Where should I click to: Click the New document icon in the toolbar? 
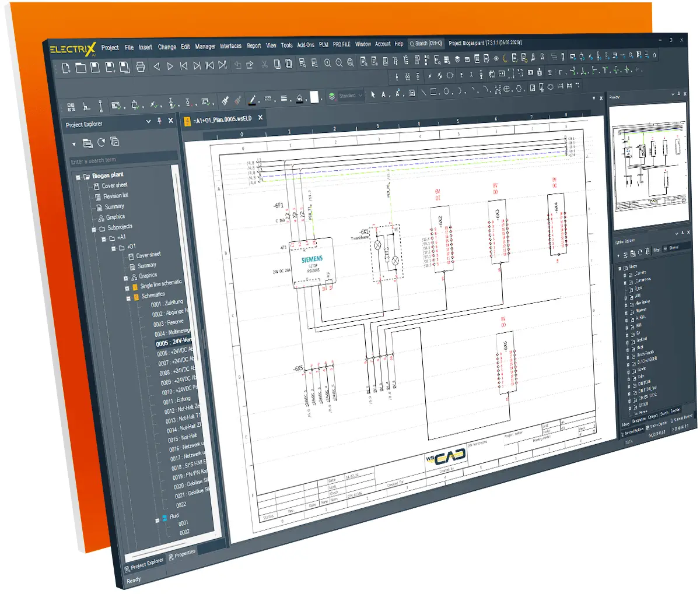click(66, 68)
